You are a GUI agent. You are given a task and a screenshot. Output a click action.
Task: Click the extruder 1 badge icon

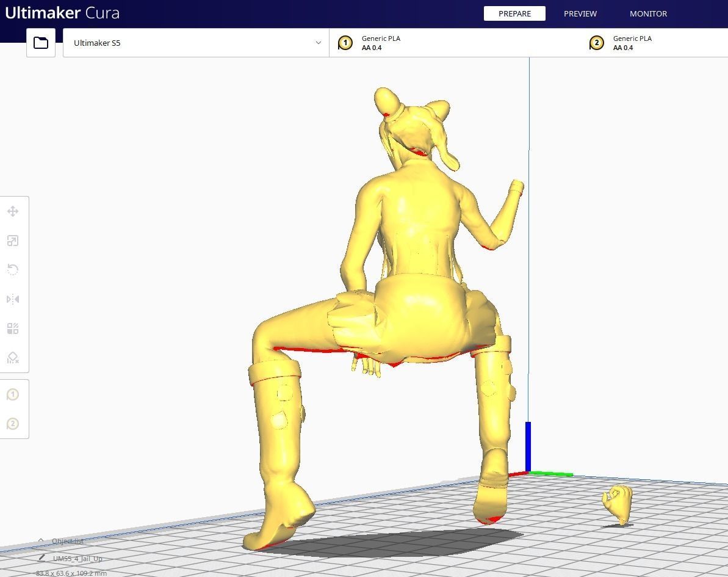345,43
